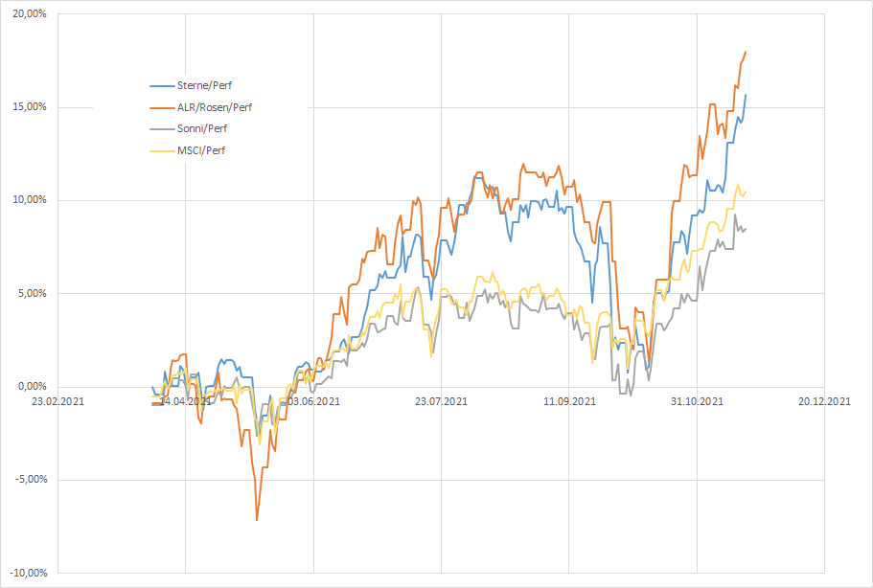Click the 15,00% value axis label
The width and height of the screenshot is (873, 588).
pos(31,107)
